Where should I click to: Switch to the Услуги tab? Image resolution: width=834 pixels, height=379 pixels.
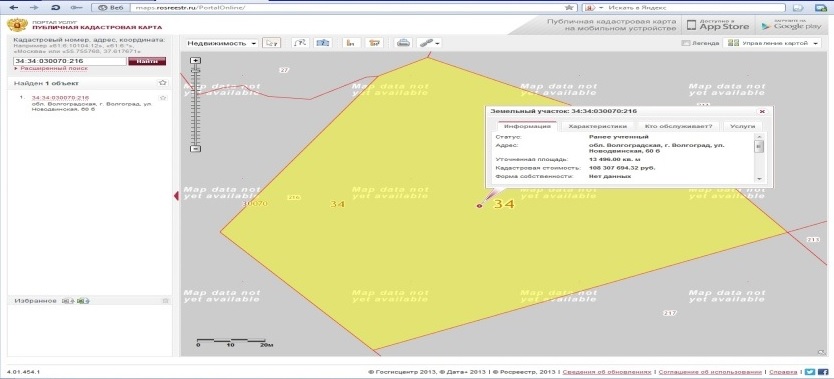click(742, 127)
